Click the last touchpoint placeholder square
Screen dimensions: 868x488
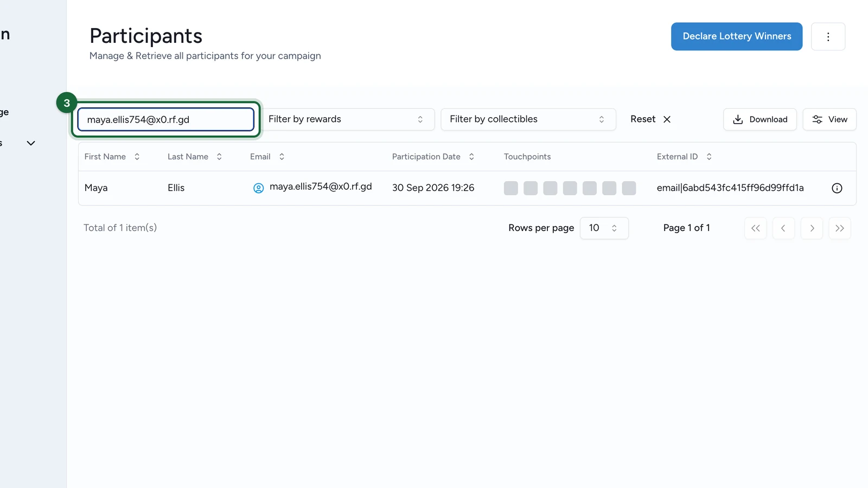[629, 188]
